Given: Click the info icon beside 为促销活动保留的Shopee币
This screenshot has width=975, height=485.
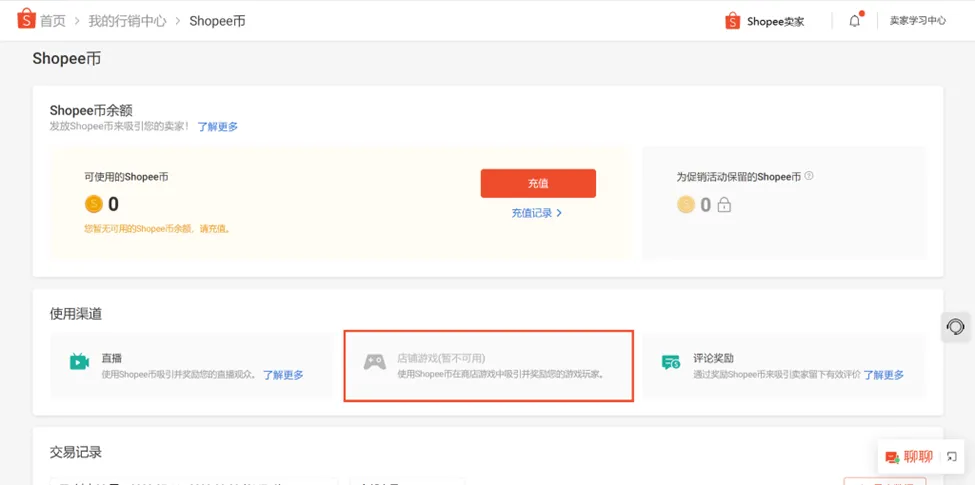Looking at the screenshot, I should tap(809, 176).
